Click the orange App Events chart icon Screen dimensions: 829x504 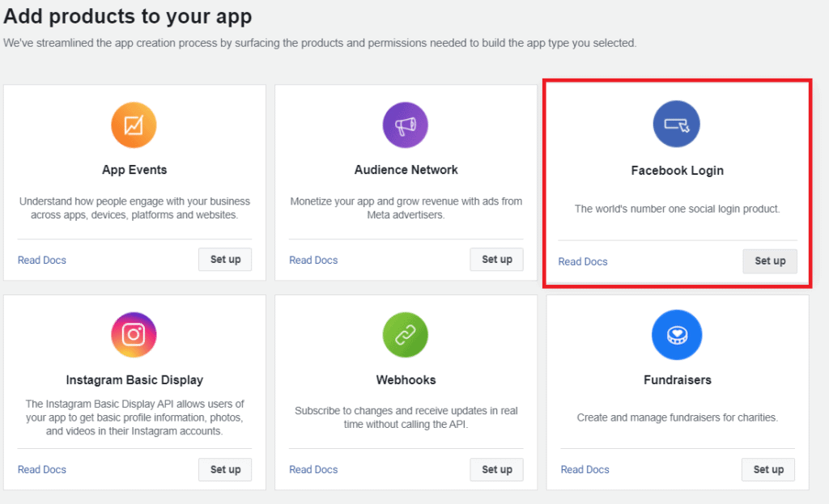coord(134,125)
